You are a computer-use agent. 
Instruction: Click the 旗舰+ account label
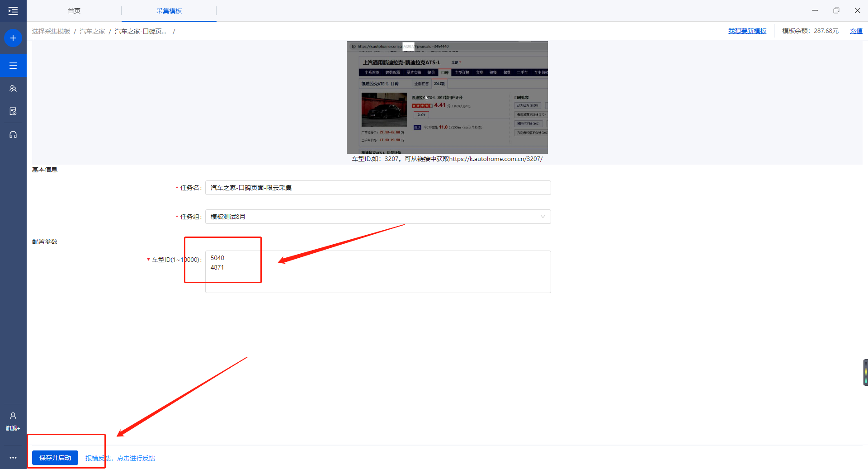(13, 428)
